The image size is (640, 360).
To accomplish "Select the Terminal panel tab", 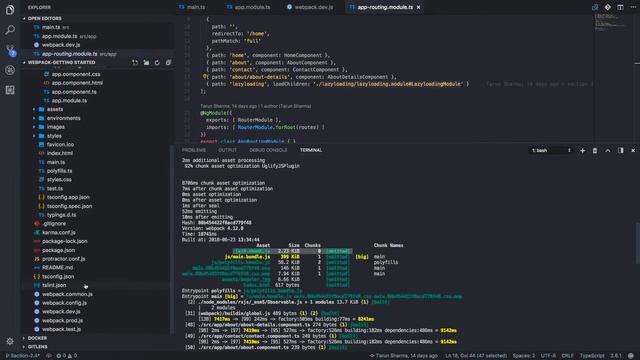I will point(311,150).
